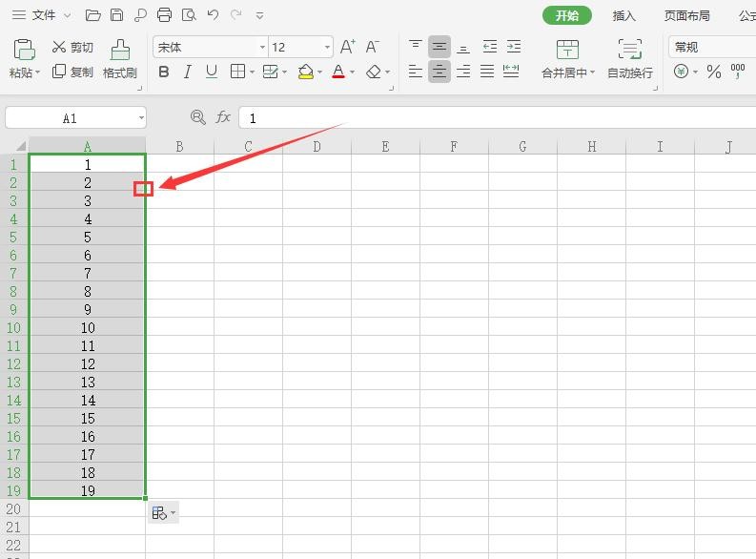Open the merge and center (合并居中) dropdown
This screenshot has height=559, width=756.
[592, 72]
